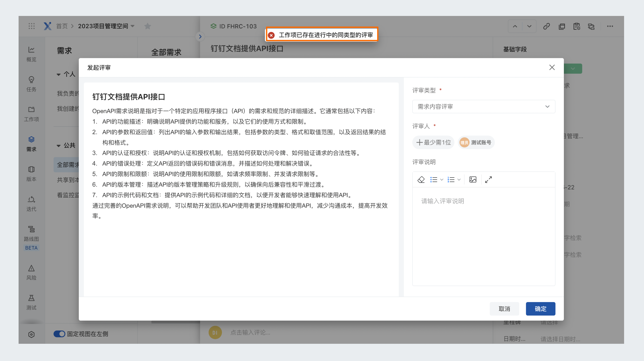Screen dimensions: 644x361
Task: Click the copy link icon in header
Action: (x=546, y=26)
